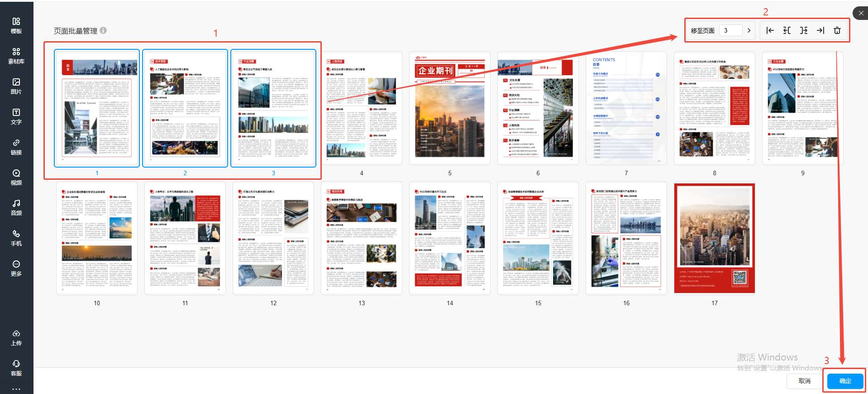This screenshot has width=868, height=394.
Task: Click the move-to-first-page icon
Action: 770,30
